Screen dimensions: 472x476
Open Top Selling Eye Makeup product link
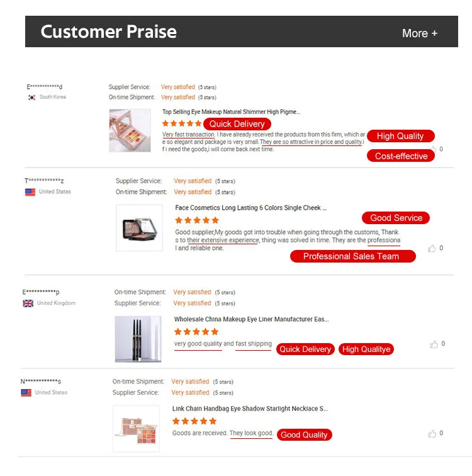coord(231,112)
